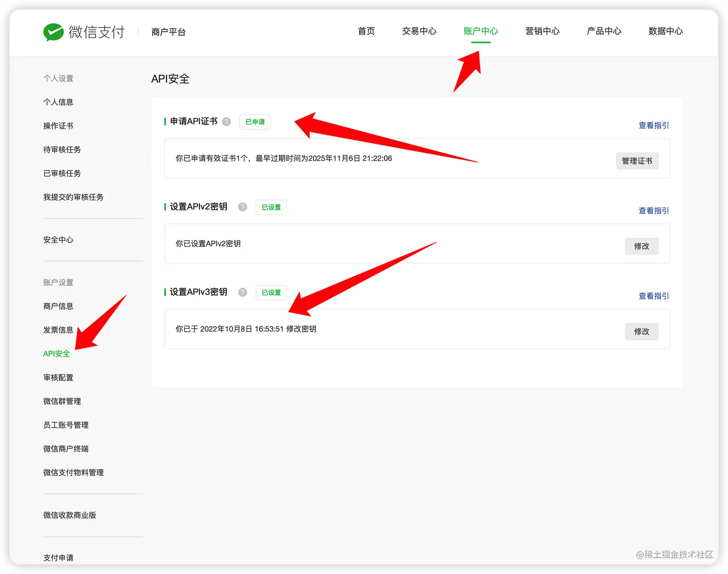The height and width of the screenshot is (574, 728).
Task: Click the API安全 page title
Action: pyautogui.click(x=170, y=79)
